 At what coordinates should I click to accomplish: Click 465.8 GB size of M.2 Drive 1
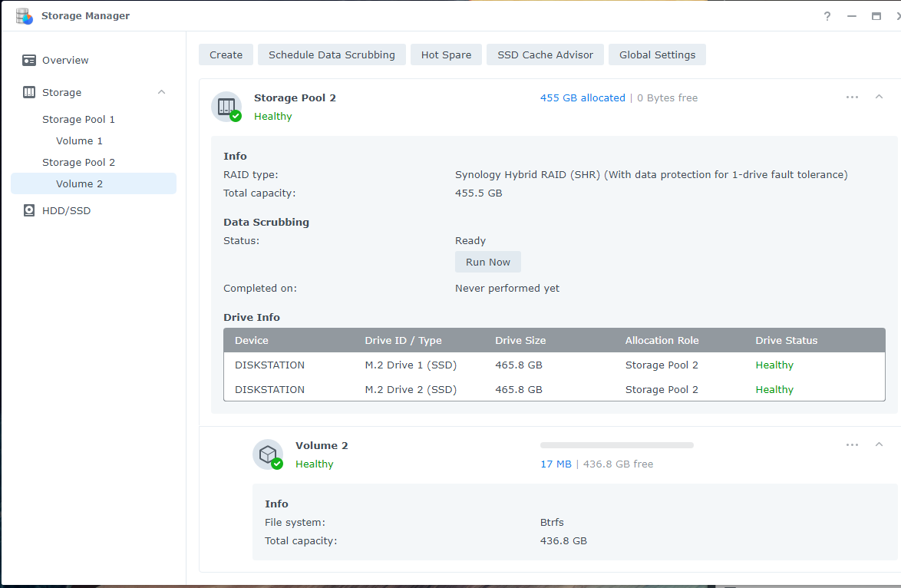(518, 365)
